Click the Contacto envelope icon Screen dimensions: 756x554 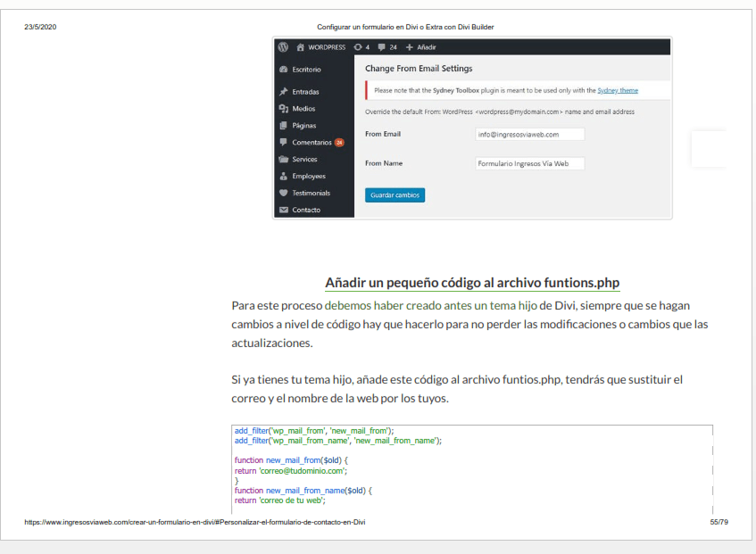tap(284, 210)
